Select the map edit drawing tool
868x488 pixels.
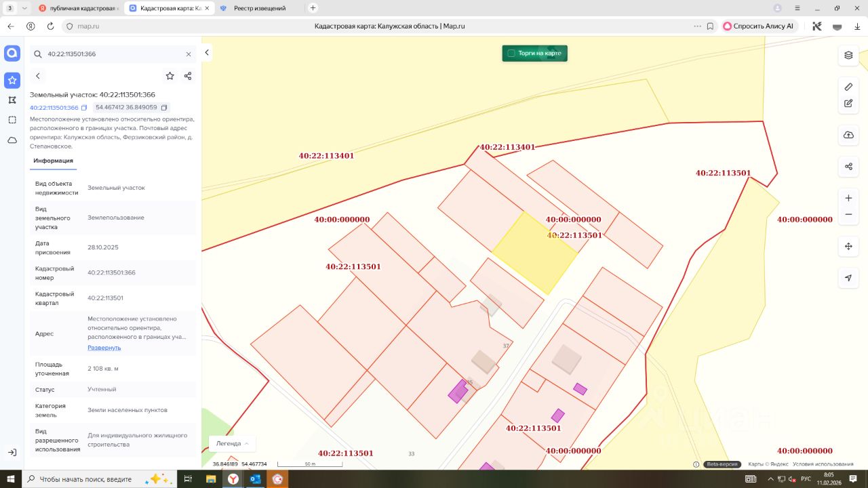(848, 104)
